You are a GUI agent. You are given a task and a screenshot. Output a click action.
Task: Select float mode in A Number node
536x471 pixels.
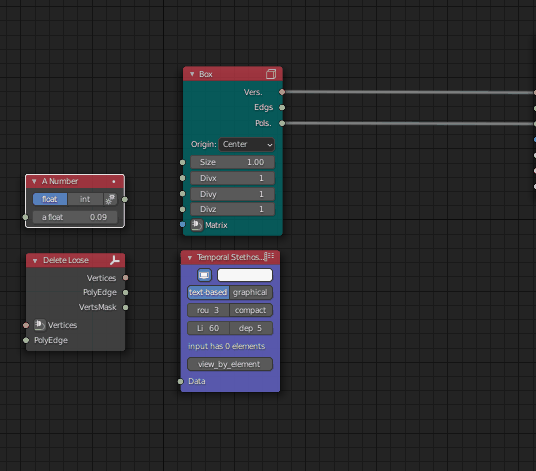tap(50, 199)
